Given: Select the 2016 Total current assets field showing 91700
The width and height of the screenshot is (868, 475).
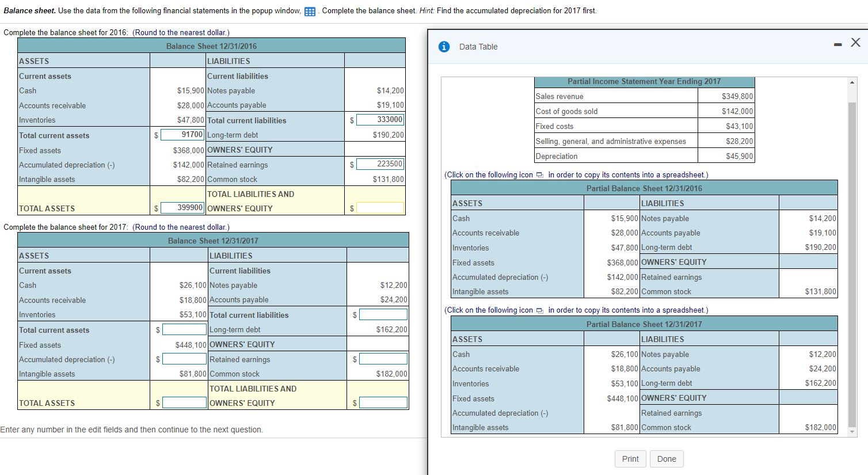Looking at the screenshot, I should coord(182,135).
